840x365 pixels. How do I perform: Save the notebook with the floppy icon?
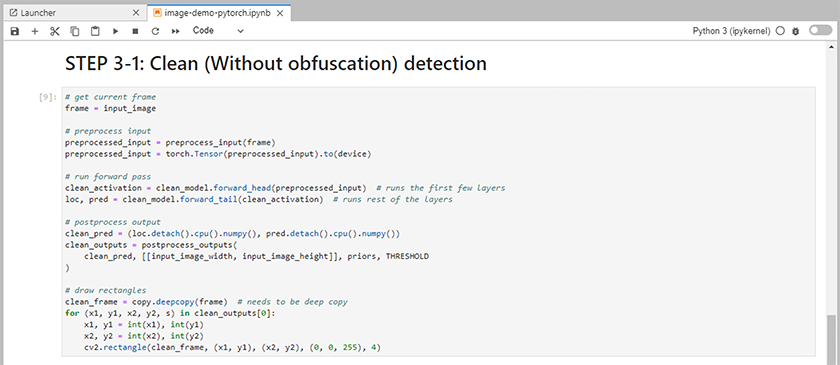[x=15, y=32]
